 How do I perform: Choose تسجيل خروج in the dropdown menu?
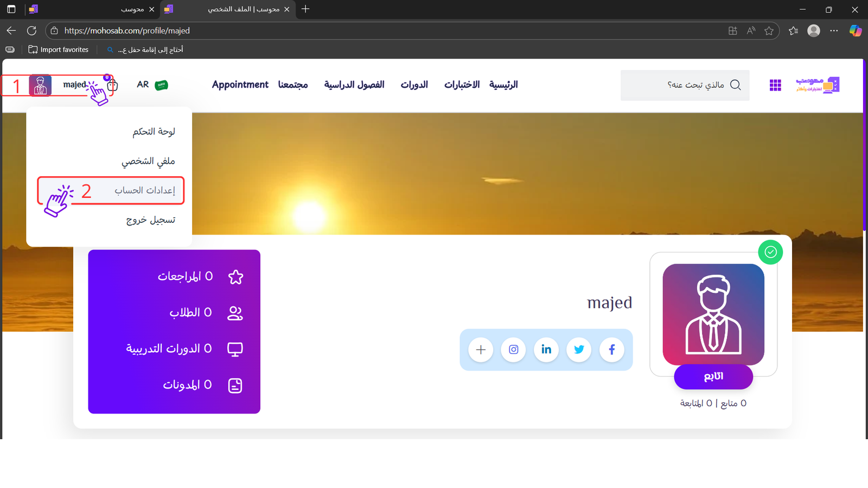150,220
